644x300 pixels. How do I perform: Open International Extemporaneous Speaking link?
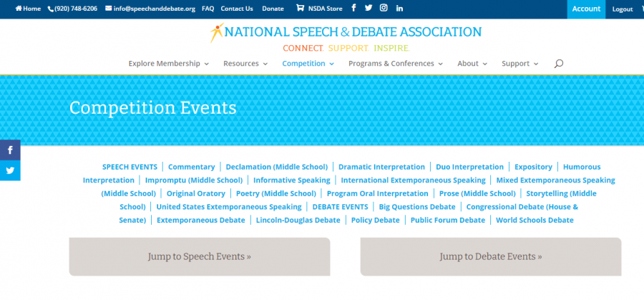[413, 180]
